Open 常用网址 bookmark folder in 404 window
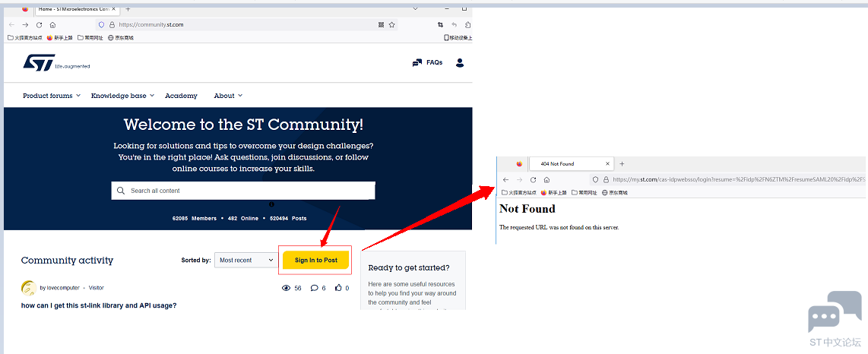 pyautogui.click(x=584, y=193)
